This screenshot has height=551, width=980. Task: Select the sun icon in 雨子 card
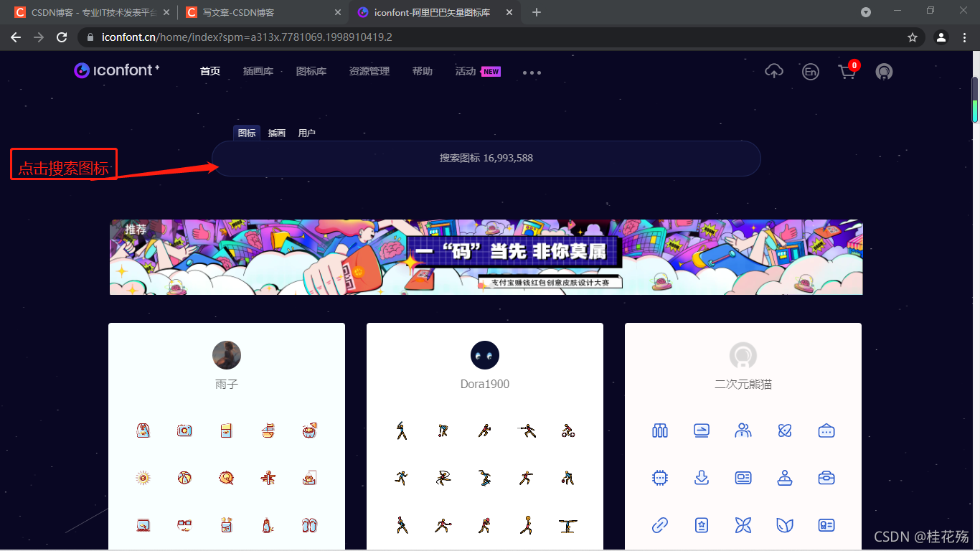click(143, 477)
